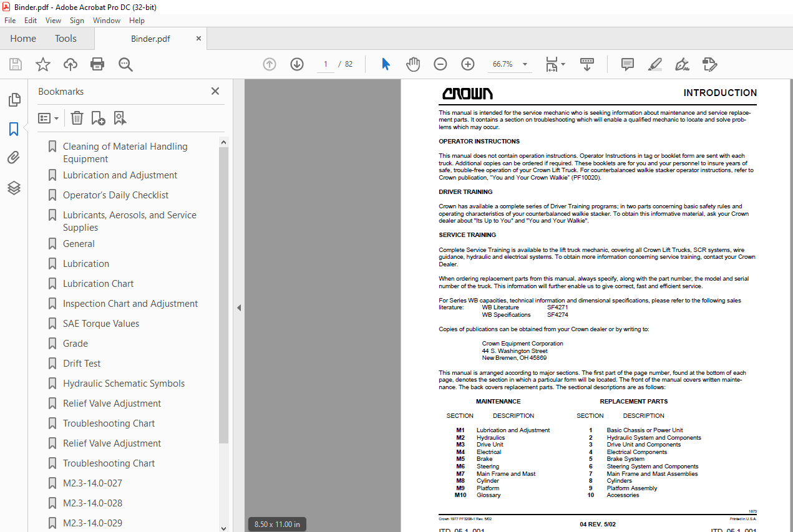Image resolution: width=793 pixels, height=532 pixels.
Task: Toggle the Bookmarks panel icon in sidebar
Action: coord(14,129)
